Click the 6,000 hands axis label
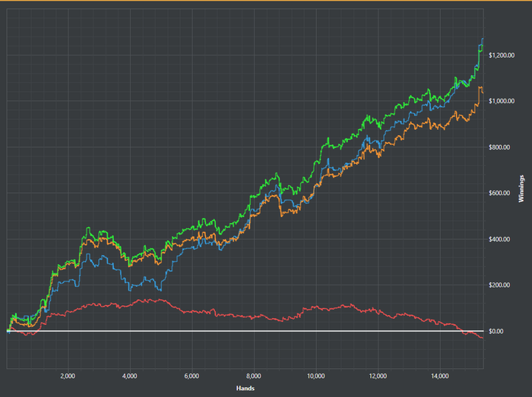 [x=192, y=376]
